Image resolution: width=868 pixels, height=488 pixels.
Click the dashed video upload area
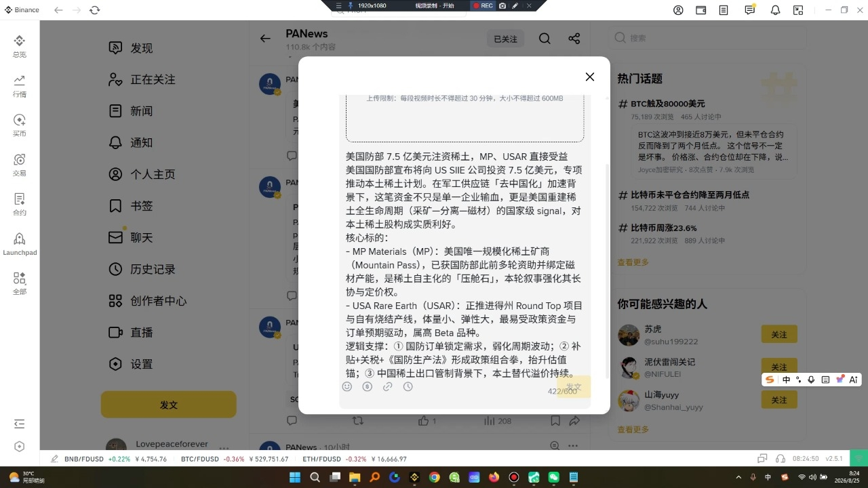[465, 118]
